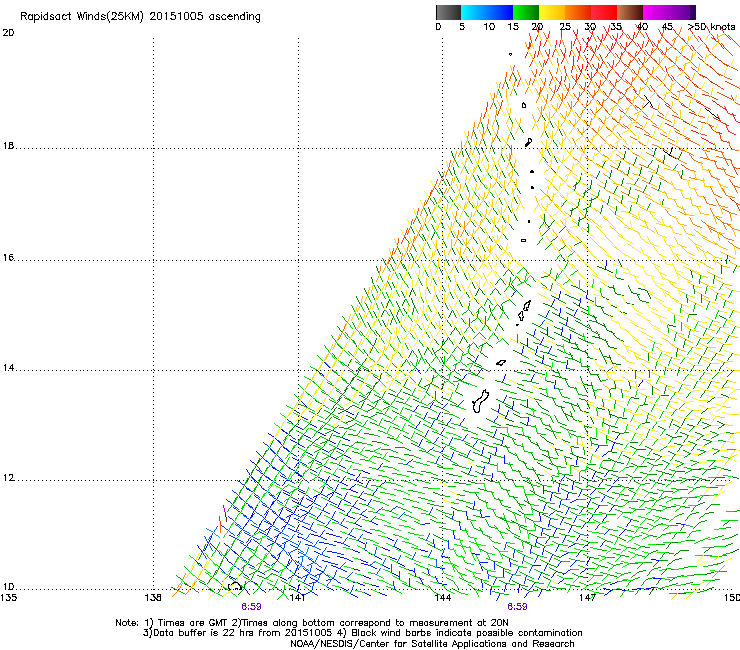Image resolution: width=740 pixels, height=650 pixels.
Task: Click legend tick label 10
Action: coord(489,27)
